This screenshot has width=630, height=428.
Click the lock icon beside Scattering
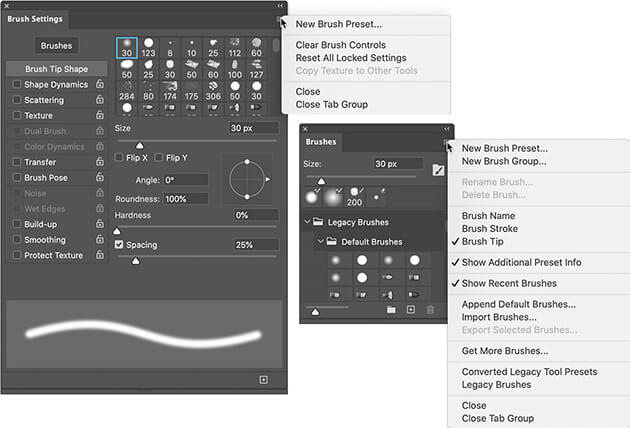click(x=100, y=100)
